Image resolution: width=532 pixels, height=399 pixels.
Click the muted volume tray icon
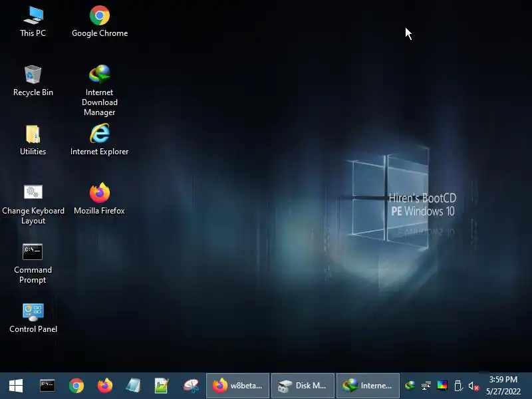tap(473, 386)
